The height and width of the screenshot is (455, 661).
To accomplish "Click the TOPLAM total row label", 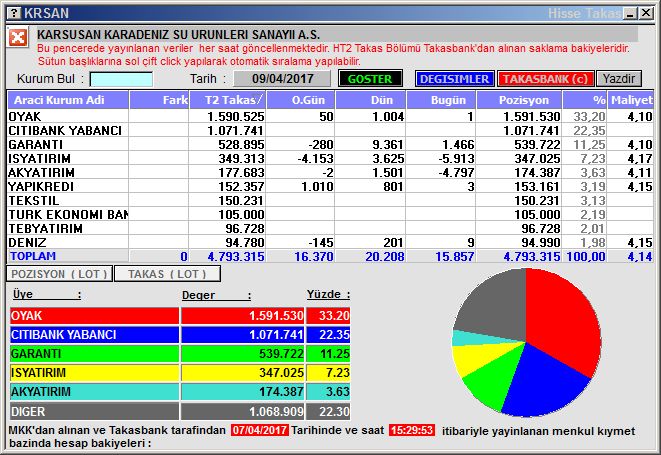I will (33, 256).
